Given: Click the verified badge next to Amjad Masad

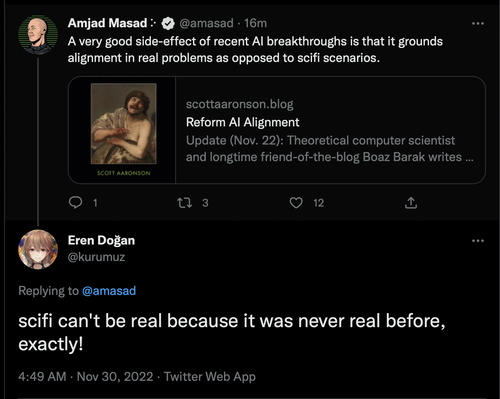Looking at the screenshot, I should click(168, 23).
